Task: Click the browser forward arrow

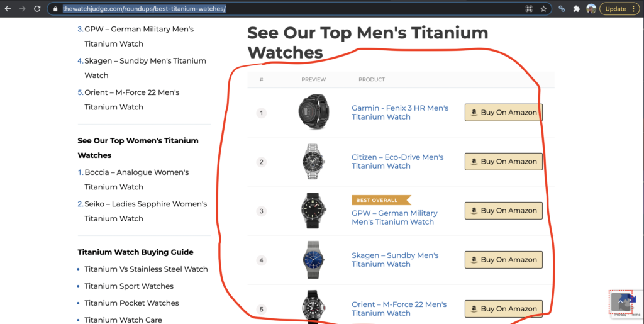Action: click(x=22, y=9)
